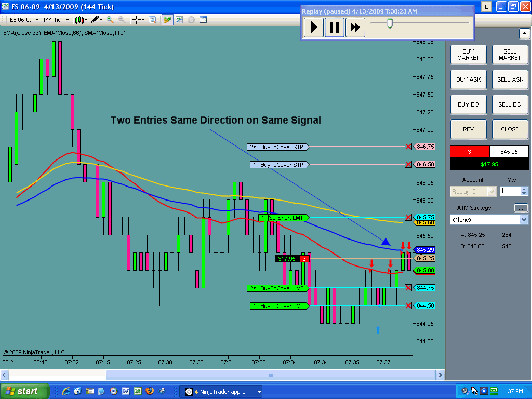Click the chart horizontal scrollbar thumb
This screenshot has width=532, height=399.
point(270,375)
